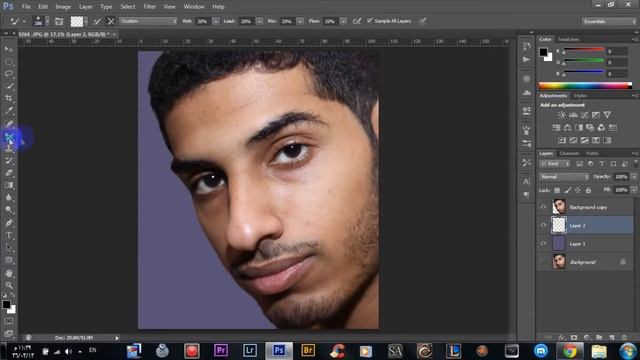640x360 pixels.
Task: Select the Path Selection tool
Action: tap(9, 248)
